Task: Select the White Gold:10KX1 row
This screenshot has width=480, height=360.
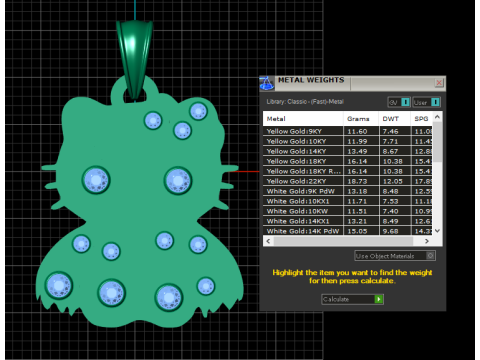Action: tap(348, 201)
